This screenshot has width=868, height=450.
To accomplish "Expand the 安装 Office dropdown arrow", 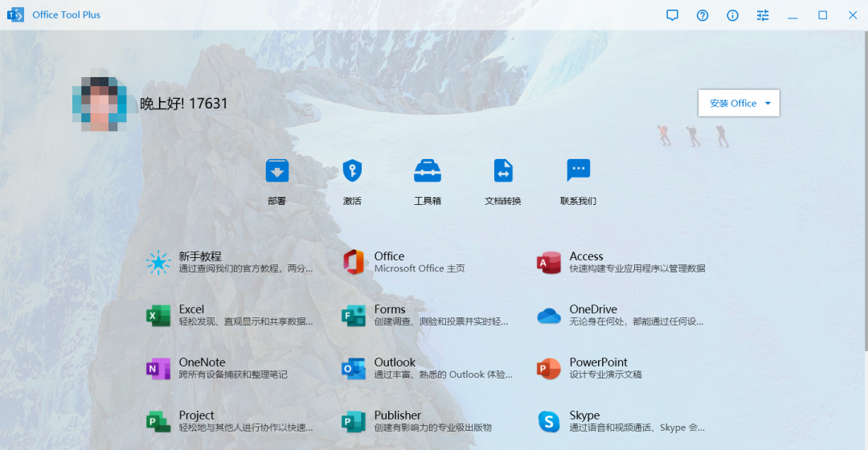I will pyautogui.click(x=768, y=103).
